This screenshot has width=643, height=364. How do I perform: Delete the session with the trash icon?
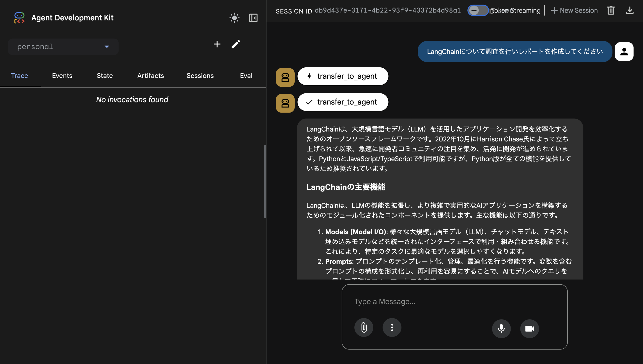pyautogui.click(x=611, y=10)
